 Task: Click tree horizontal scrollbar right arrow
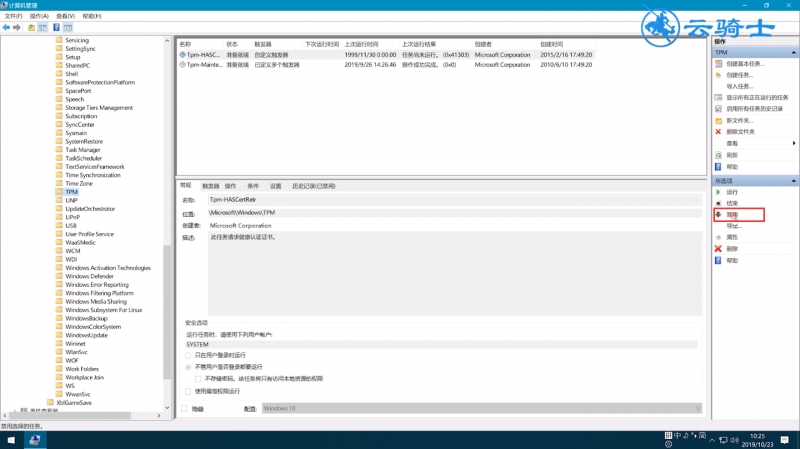coord(159,416)
